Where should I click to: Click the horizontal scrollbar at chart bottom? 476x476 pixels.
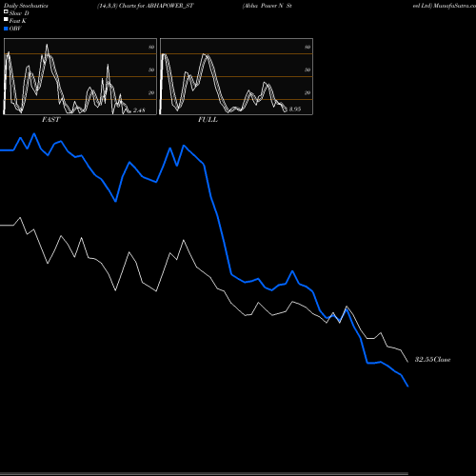click(204, 474)
